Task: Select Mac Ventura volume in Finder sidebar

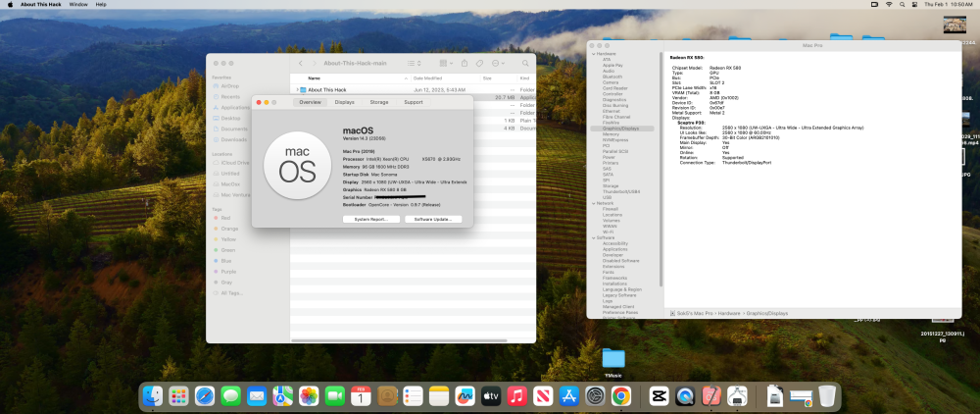Action: (x=234, y=194)
